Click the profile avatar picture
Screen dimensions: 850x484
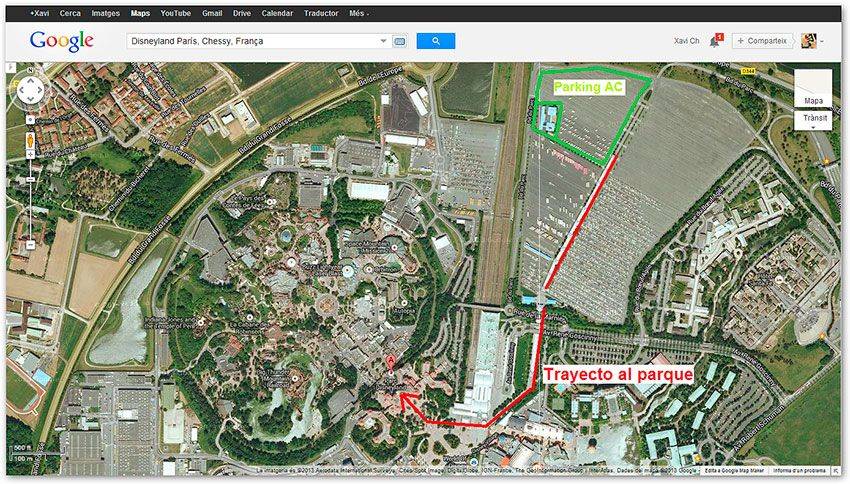pyautogui.click(x=808, y=41)
